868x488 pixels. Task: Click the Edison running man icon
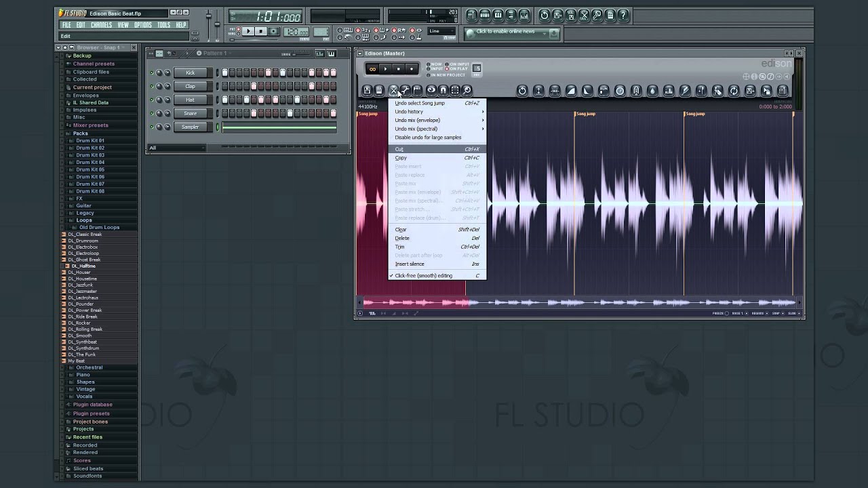coord(717,91)
